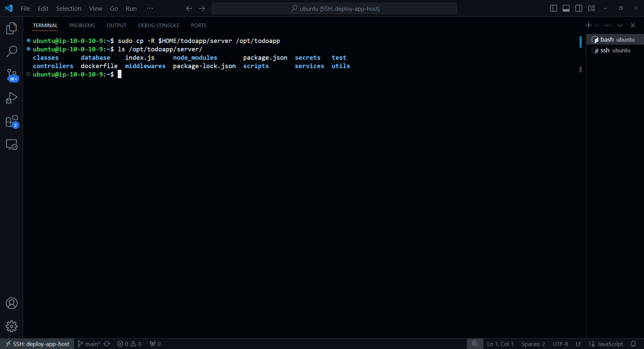Open the Run menu
This screenshot has height=349, width=644.
coord(131,8)
